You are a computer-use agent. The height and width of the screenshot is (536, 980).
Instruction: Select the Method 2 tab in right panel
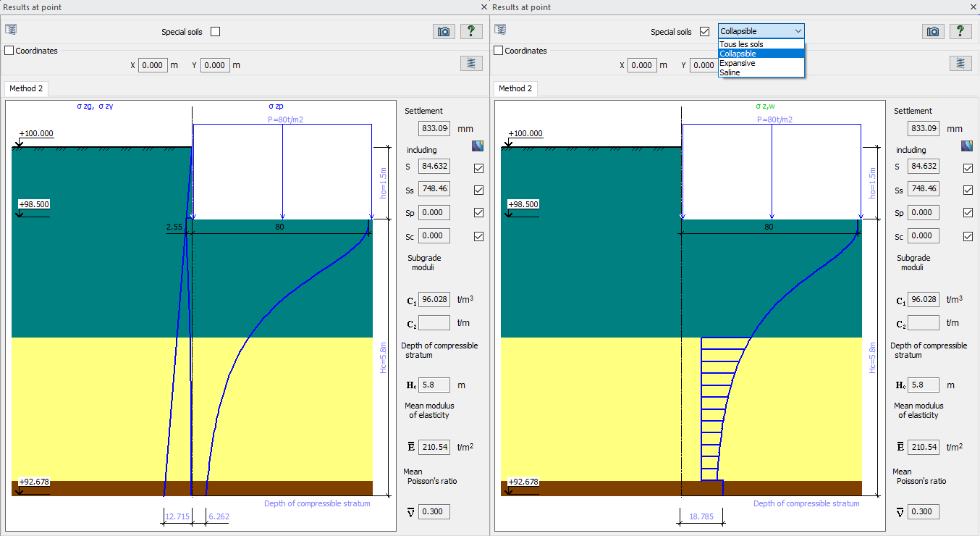(x=515, y=88)
